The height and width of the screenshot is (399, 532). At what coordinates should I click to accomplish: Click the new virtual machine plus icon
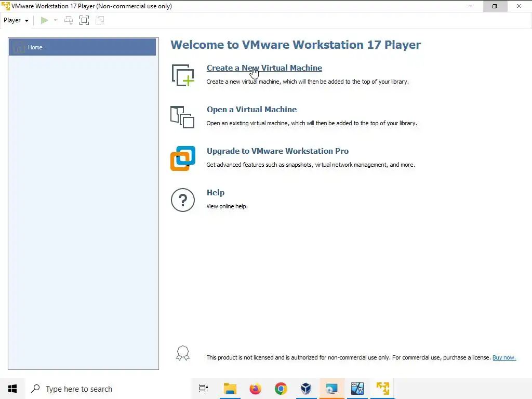[x=183, y=75]
